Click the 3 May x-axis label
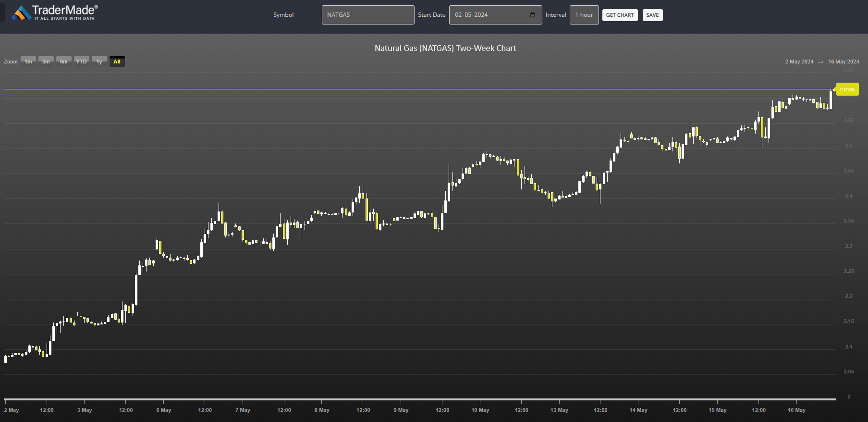This screenshot has height=422, width=868. click(85, 410)
